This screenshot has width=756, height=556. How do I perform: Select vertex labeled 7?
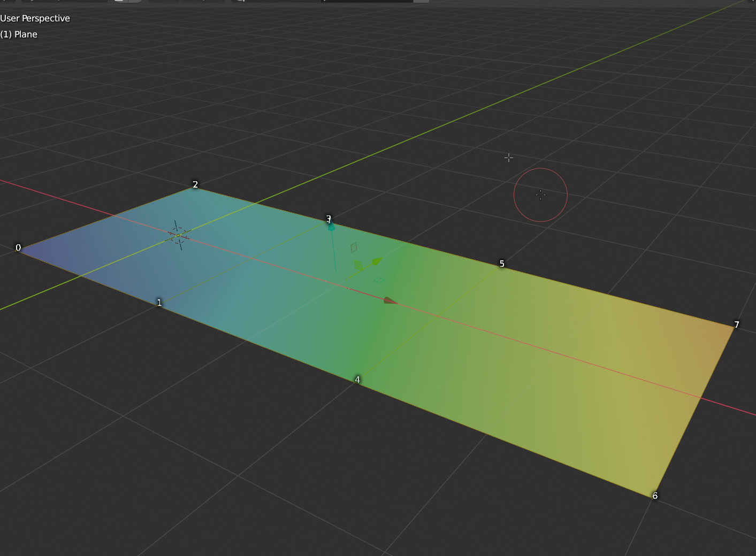tap(737, 325)
